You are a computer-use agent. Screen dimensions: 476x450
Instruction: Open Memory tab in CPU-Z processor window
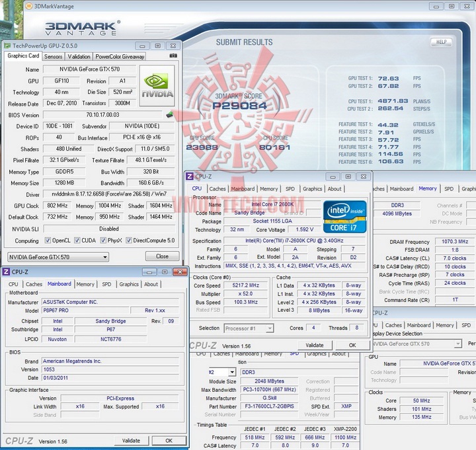(x=268, y=189)
